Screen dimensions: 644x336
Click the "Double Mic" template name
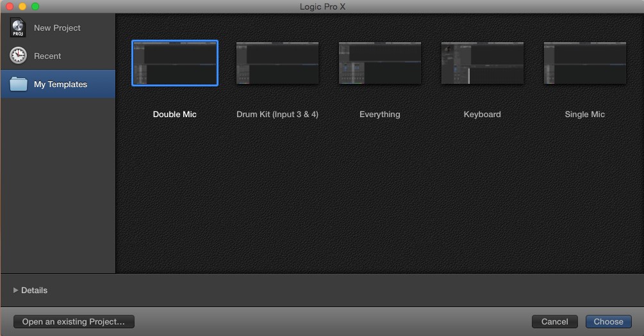[x=174, y=115]
